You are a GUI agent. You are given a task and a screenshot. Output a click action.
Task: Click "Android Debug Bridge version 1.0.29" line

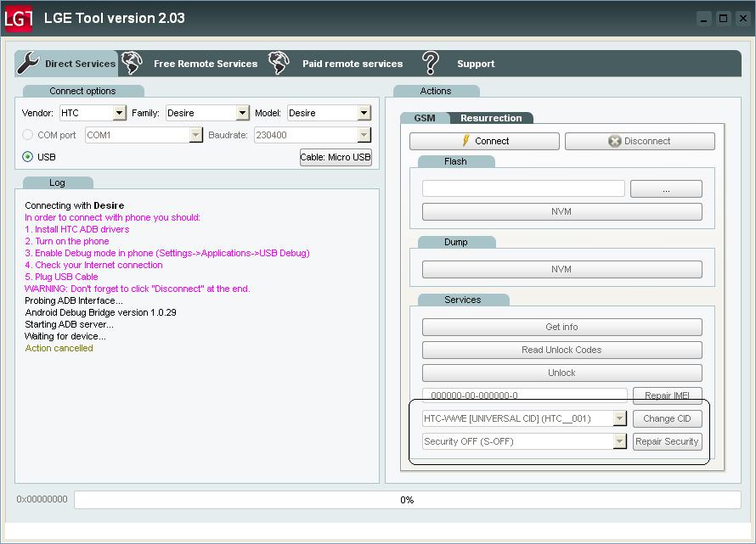pyautogui.click(x=100, y=312)
